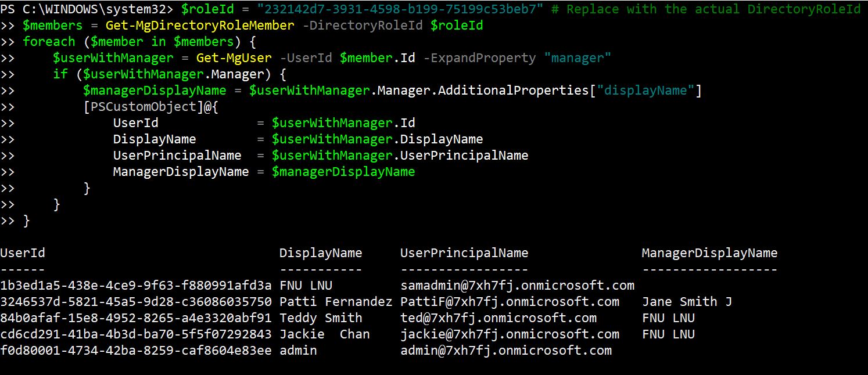The height and width of the screenshot is (375, 868).
Task: Click the jackie@7xh7fj.onmicrosoft.com address
Action: click(510, 334)
